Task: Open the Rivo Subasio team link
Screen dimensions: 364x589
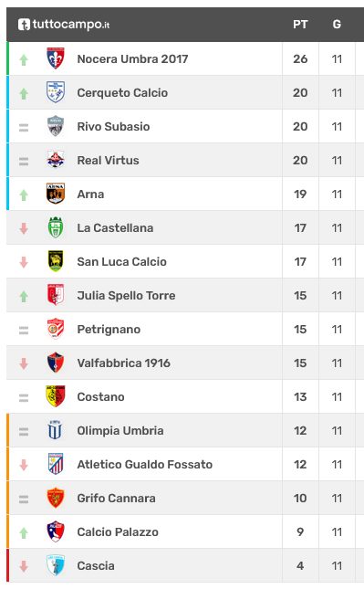Action: pyautogui.click(x=113, y=127)
